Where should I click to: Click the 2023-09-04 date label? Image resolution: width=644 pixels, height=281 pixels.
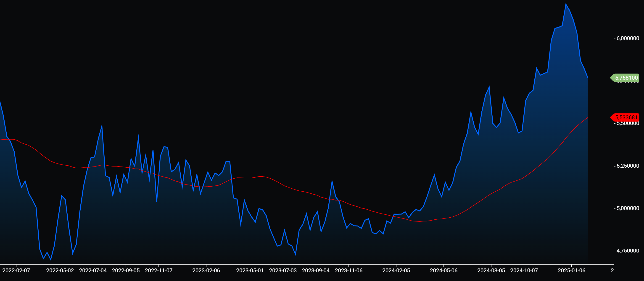tap(316, 271)
